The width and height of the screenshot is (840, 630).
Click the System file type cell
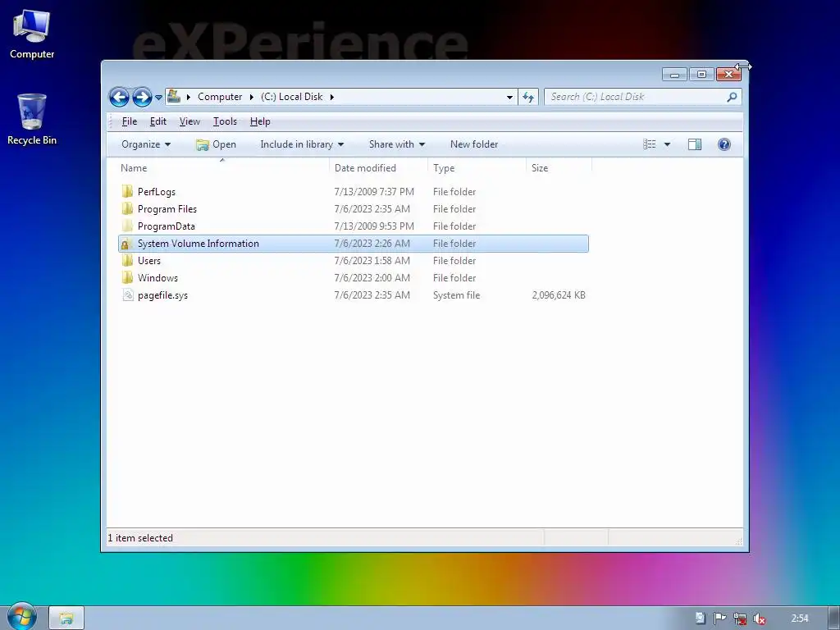pyautogui.click(x=456, y=295)
